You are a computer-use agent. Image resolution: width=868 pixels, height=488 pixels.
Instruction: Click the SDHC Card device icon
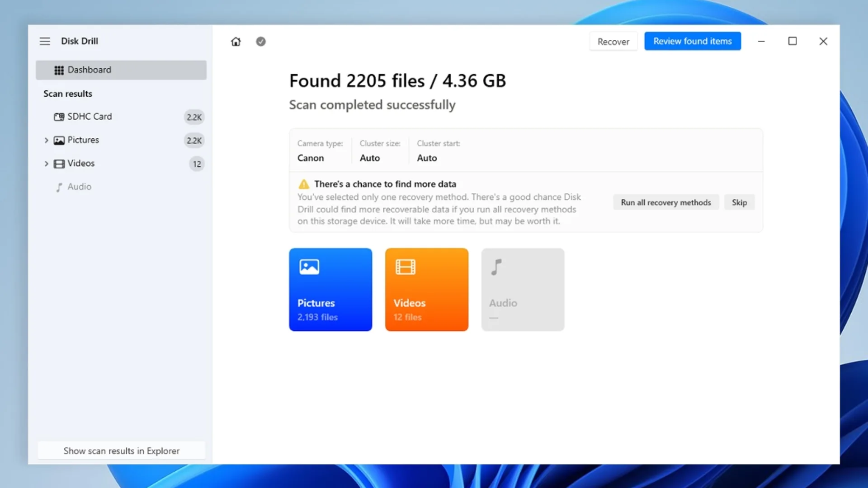(59, 117)
